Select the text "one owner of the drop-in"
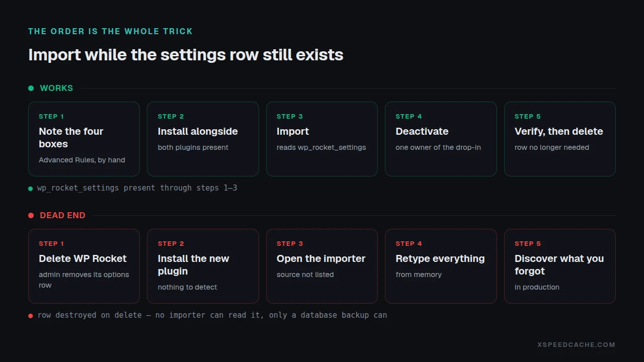 (438, 147)
